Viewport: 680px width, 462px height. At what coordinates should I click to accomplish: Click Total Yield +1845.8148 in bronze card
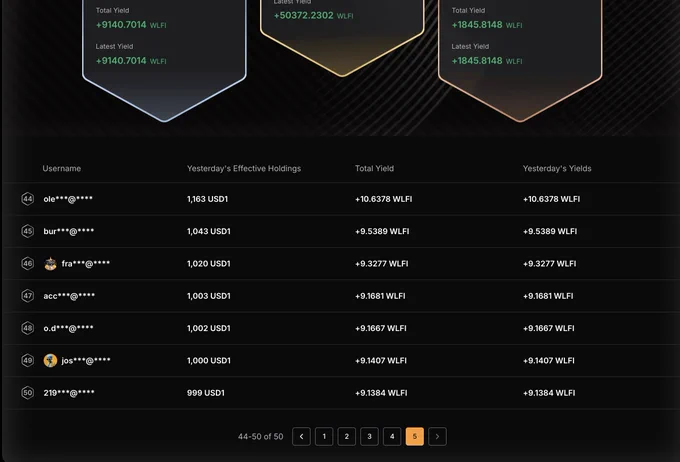[487, 25]
